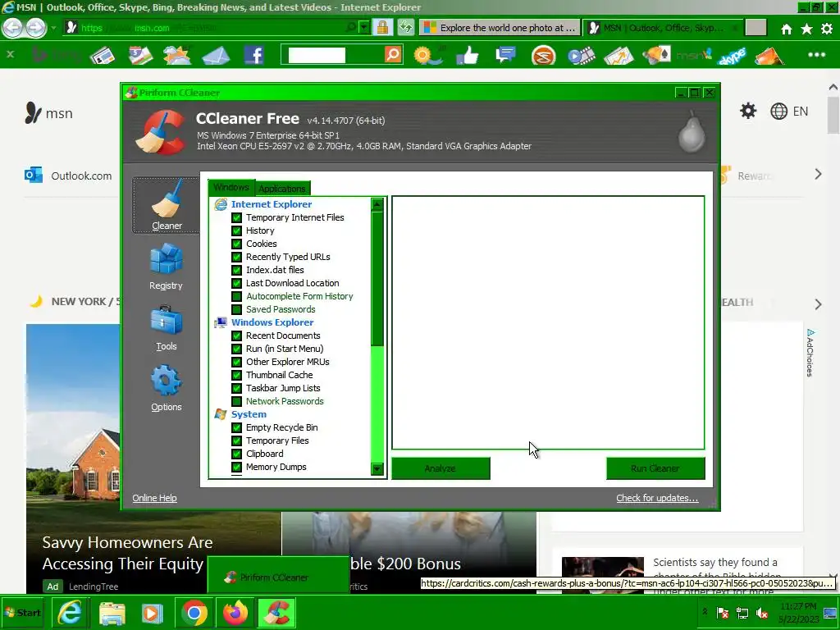This screenshot has width=840, height=630.
Task: Uncheck Temporary Internet Files checkbox
Action: click(236, 217)
